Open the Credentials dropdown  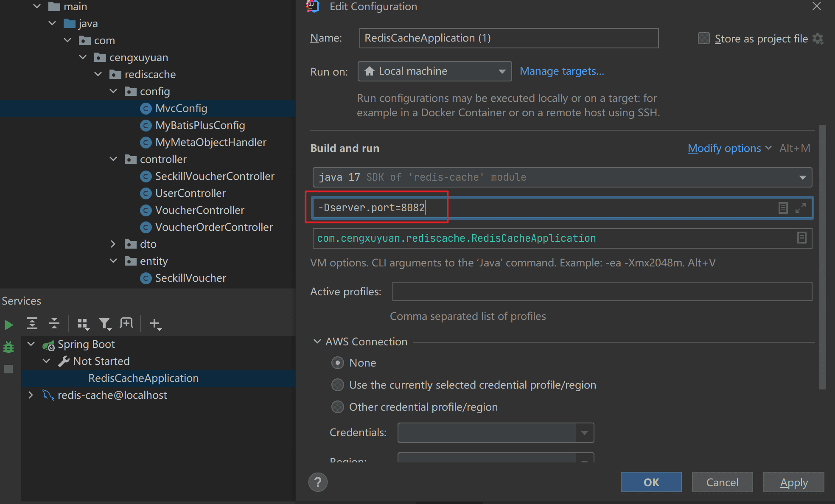click(x=496, y=433)
